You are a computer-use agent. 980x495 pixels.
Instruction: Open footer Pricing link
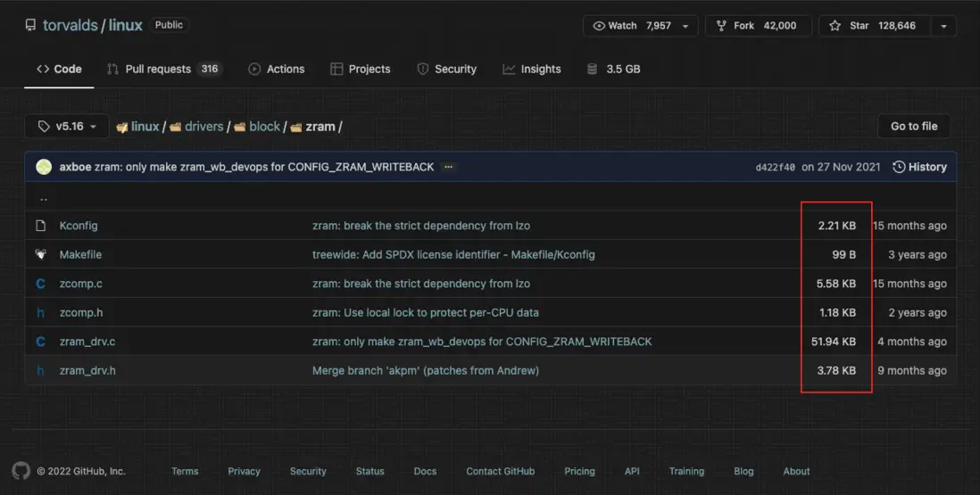(579, 471)
